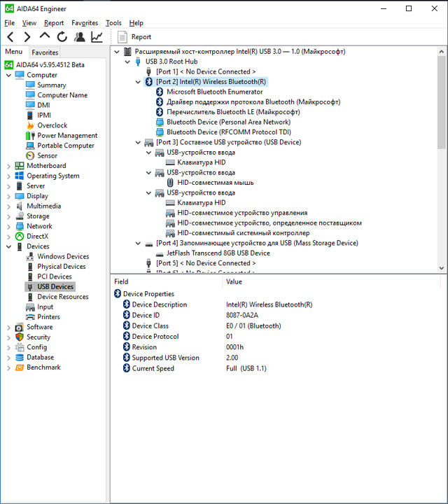Select Port 1 No Device Connected entry
448x504 pixels.
[x=206, y=71]
